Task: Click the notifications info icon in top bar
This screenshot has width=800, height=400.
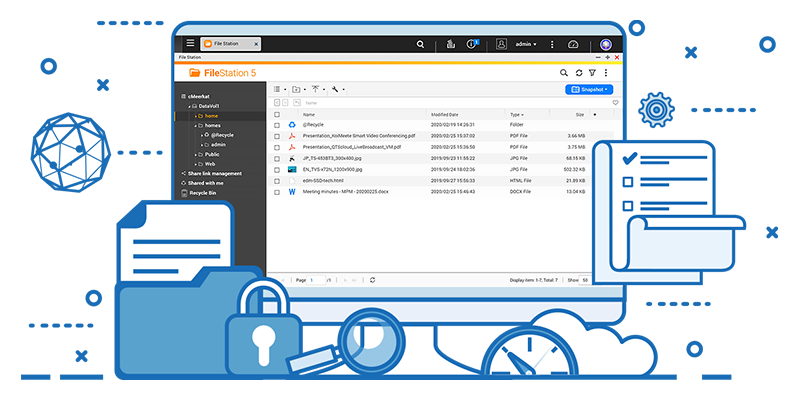Action: click(x=473, y=44)
